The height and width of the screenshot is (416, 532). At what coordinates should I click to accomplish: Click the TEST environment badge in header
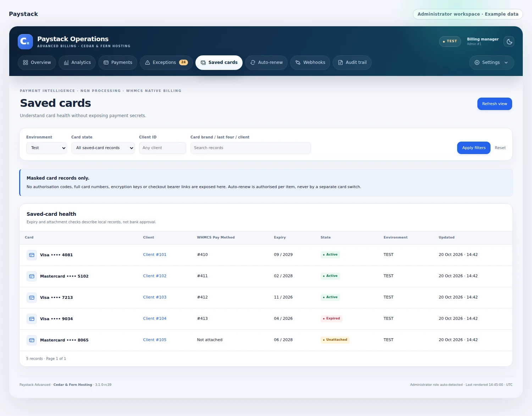[x=450, y=42]
